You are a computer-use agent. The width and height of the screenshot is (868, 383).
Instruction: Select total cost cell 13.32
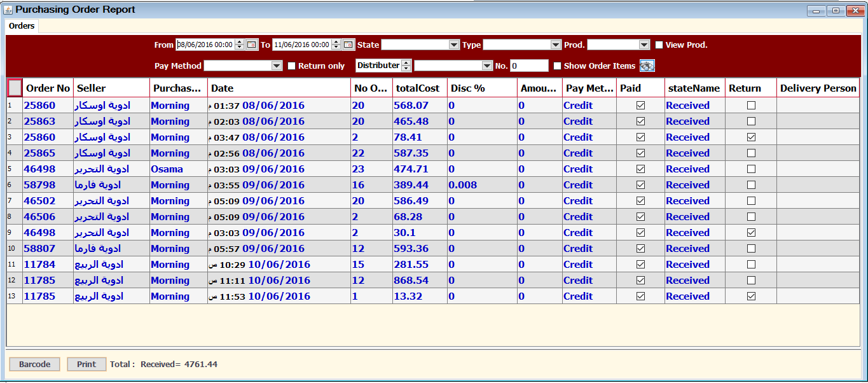[420, 296]
